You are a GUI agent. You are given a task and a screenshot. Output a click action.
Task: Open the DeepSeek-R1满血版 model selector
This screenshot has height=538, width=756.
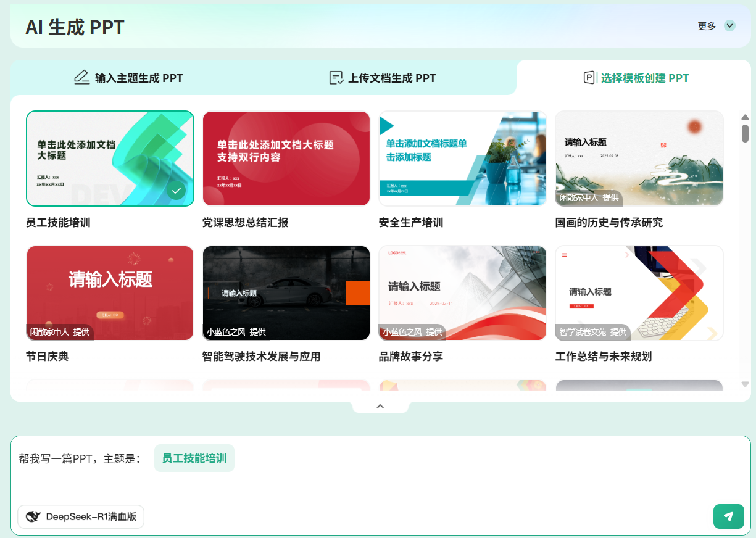point(81,517)
